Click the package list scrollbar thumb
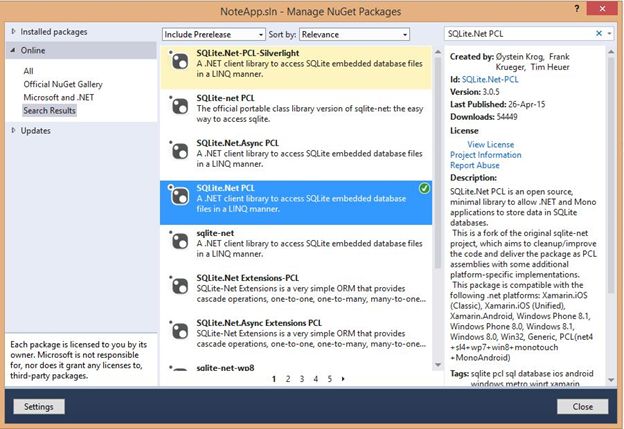624x429 pixels. point(438,163)
